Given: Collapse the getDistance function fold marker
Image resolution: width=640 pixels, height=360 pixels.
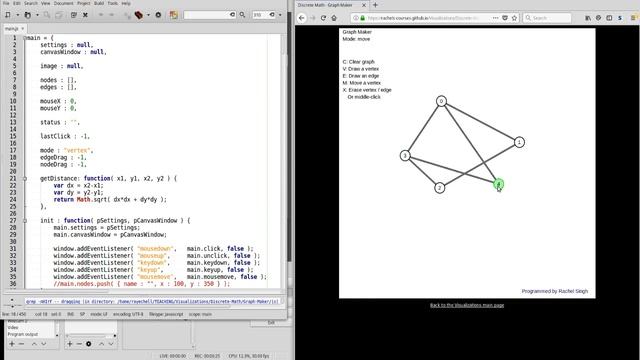Looking at the screenshot, I should pyautogui.click(x=25, y=178).
